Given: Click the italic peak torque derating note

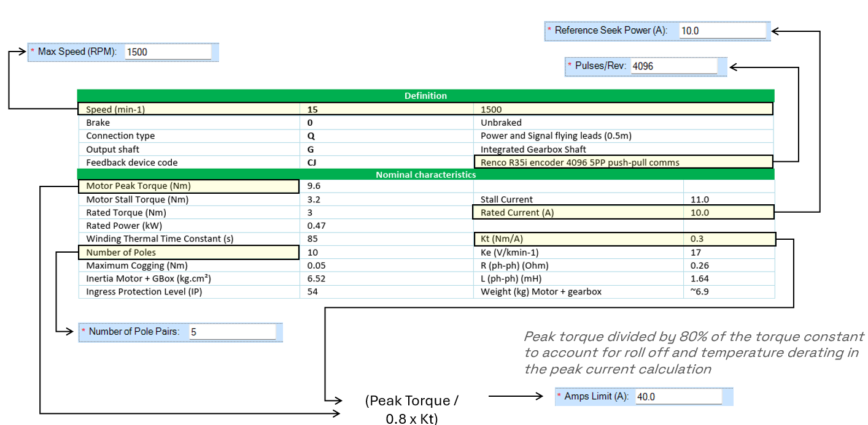Looking at the screenshot, I should [694, 353].
